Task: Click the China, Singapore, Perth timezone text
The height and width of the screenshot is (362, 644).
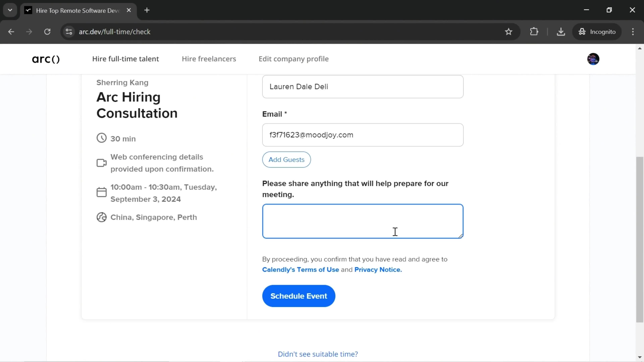Action: pyautogui.click(x=153, y=217)
